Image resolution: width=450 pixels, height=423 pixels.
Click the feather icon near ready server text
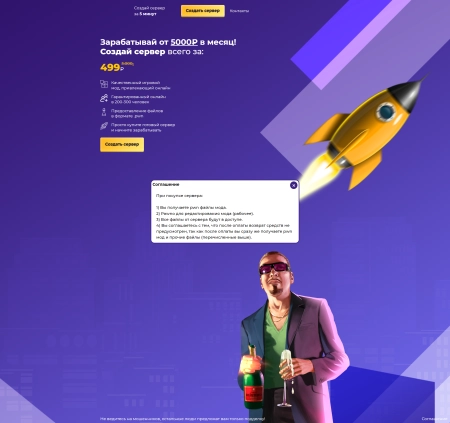coord(104,126)
